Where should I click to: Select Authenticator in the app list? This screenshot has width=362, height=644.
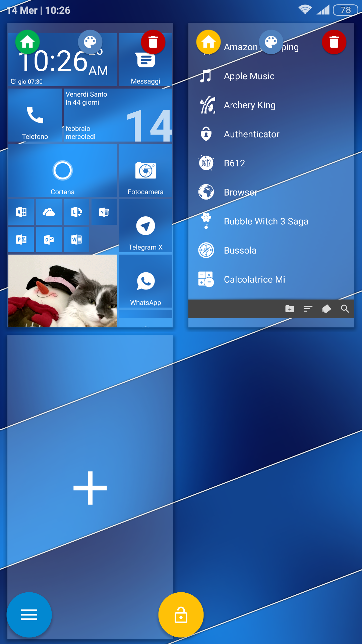point(271,134)
